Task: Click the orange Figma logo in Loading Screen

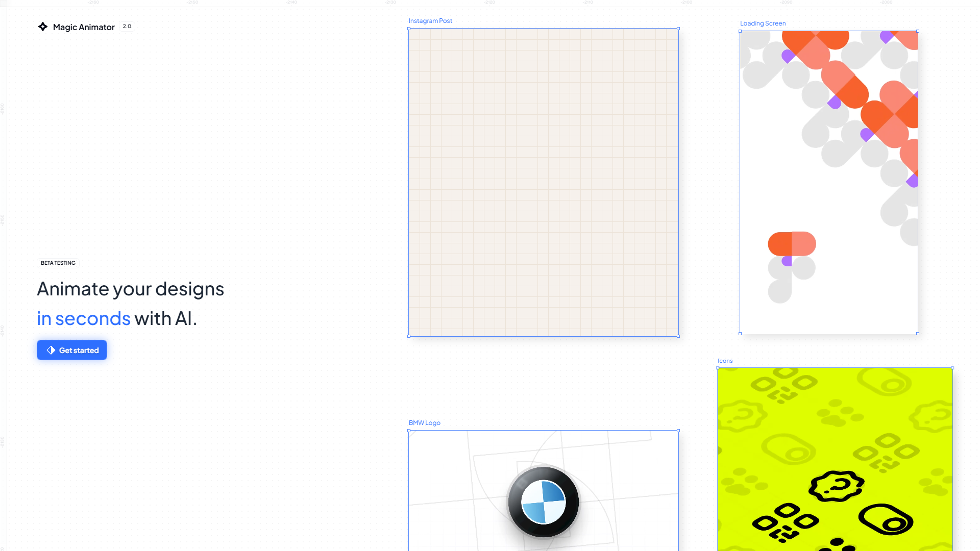Action: point(792,267)
